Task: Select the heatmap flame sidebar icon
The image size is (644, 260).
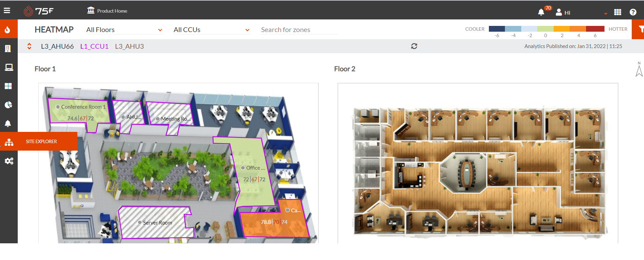Action: tap(8, 30)
